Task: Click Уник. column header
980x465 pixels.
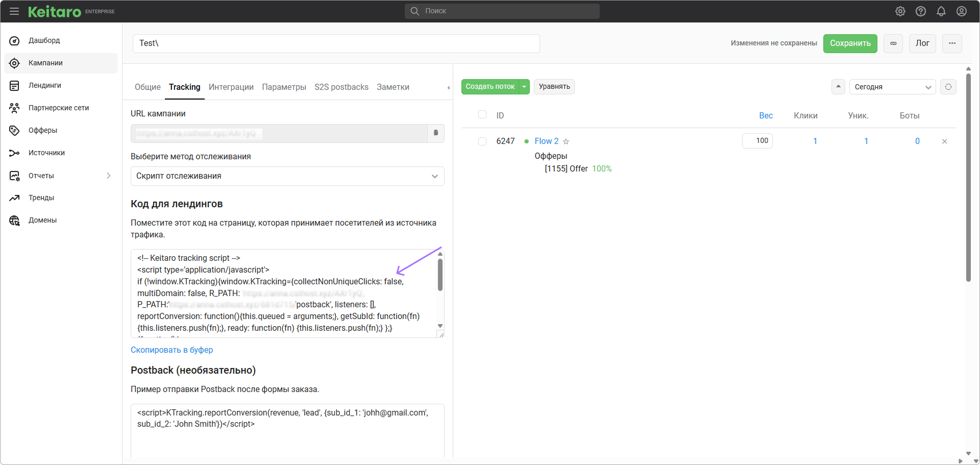Action: click(x=858, y=115)
